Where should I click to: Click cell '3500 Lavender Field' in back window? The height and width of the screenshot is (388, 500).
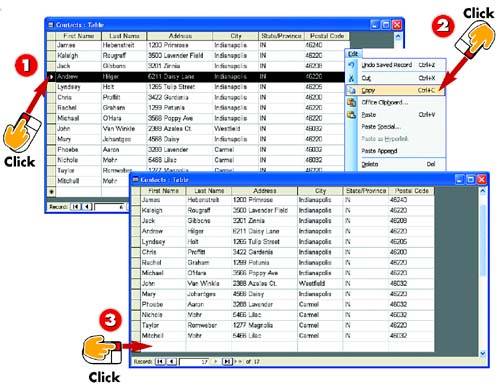point(180,56)
